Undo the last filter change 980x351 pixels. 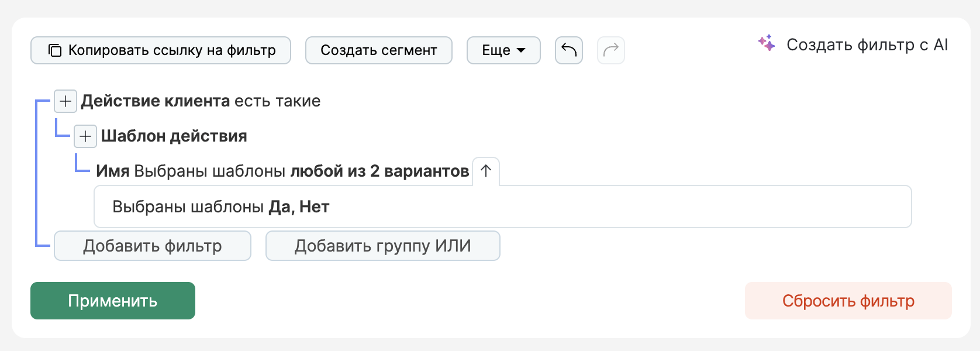569,50
